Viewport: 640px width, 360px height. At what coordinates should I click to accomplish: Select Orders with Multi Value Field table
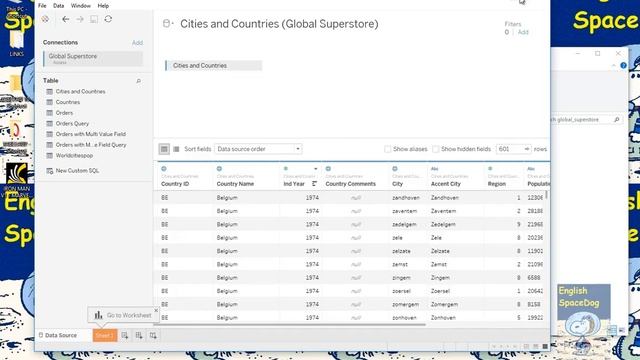pyautogui.click(x=91, y=134)
